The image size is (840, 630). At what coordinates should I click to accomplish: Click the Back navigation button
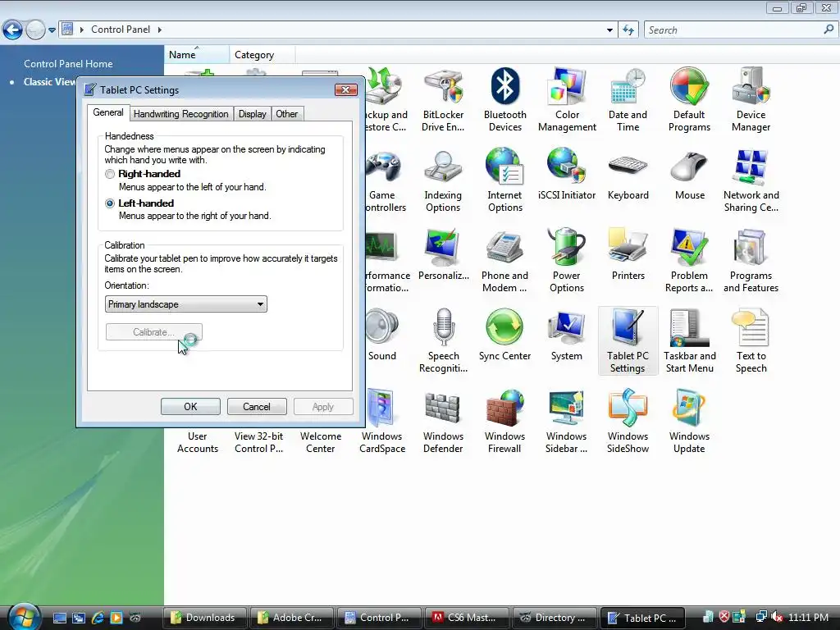click(13, 30)
